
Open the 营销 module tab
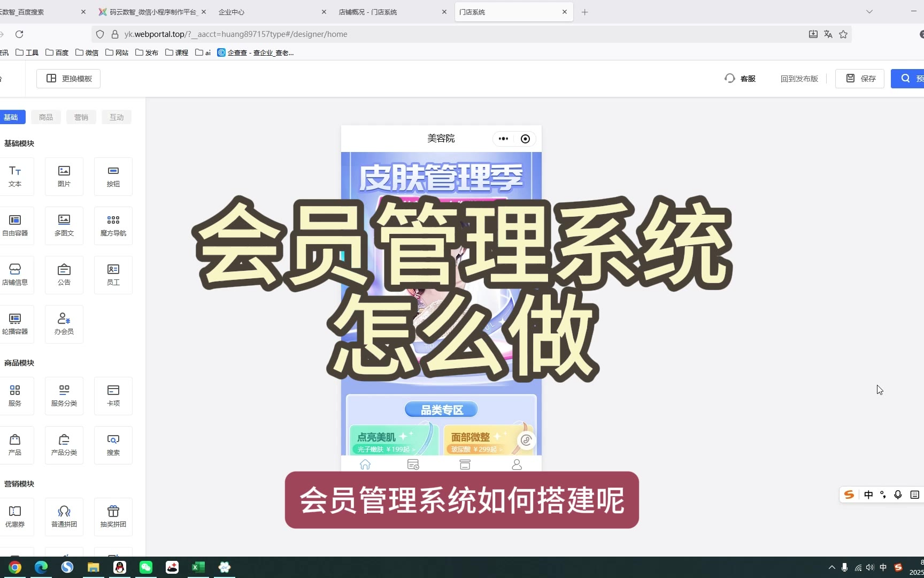point(81,117)
